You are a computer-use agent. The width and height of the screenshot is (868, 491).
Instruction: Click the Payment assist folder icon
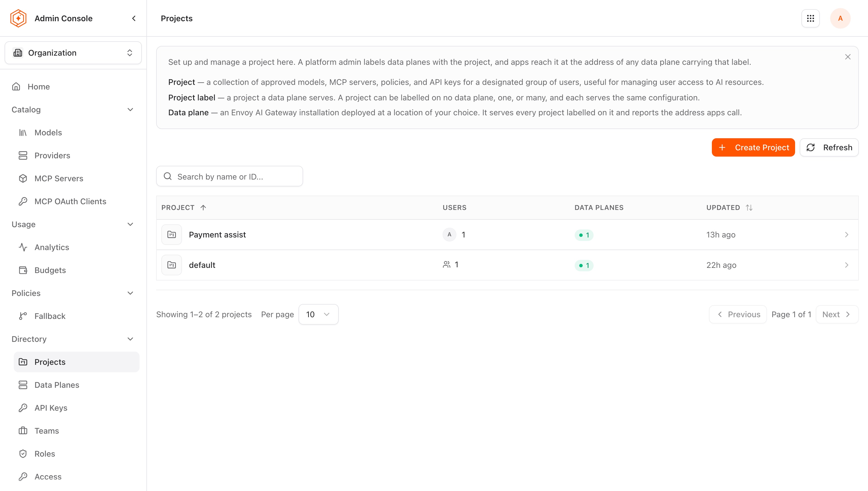coord(171,235)
